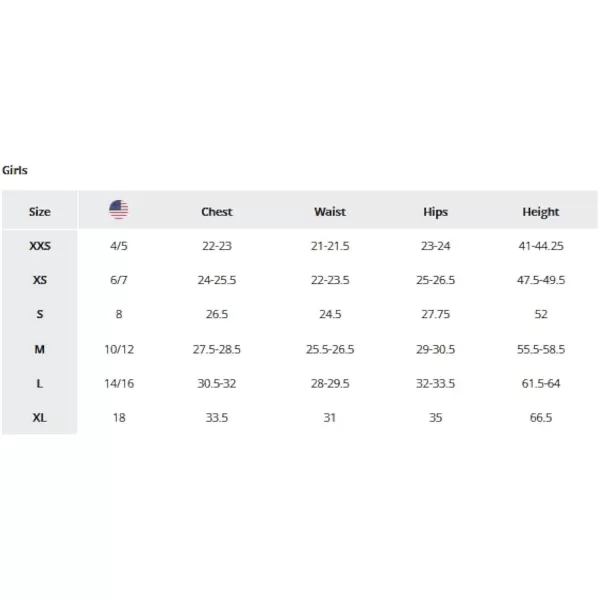Click the Chest column header
The width and height of the screenshot is (600, 600).
217,212
